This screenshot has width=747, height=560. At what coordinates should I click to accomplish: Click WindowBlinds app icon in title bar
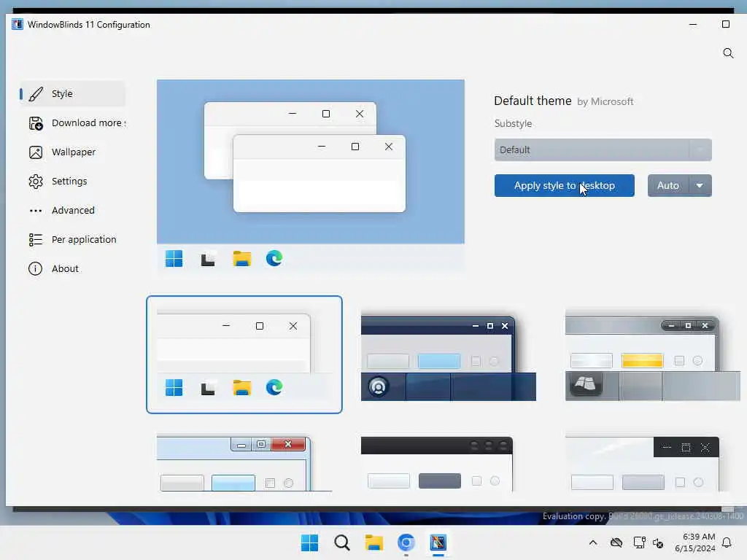pyautogui.click(x=18, y=24)
